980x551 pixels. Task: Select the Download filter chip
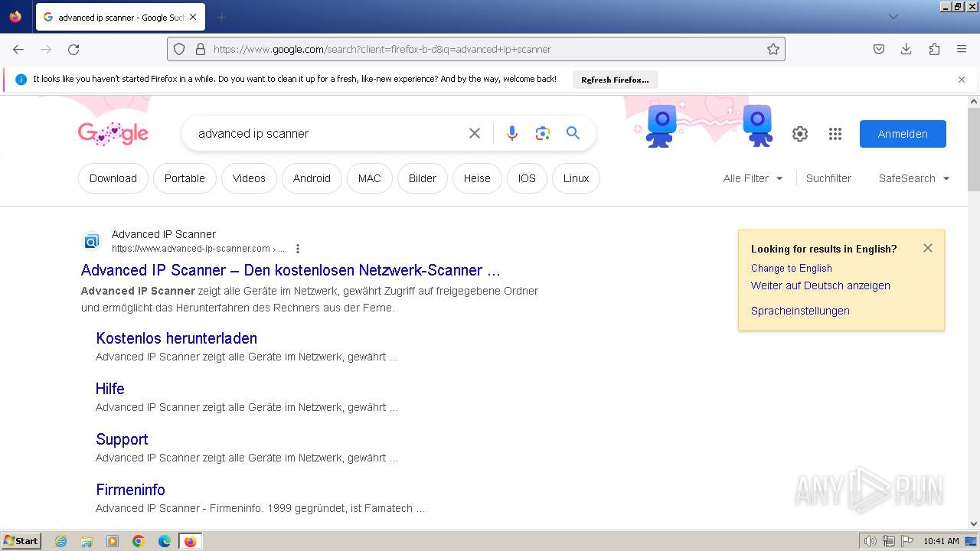113,178
